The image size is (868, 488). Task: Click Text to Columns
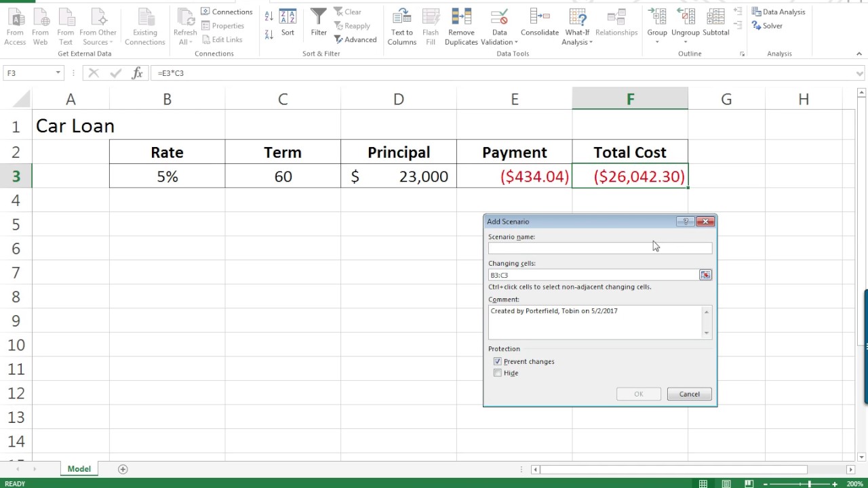point(402,28)
